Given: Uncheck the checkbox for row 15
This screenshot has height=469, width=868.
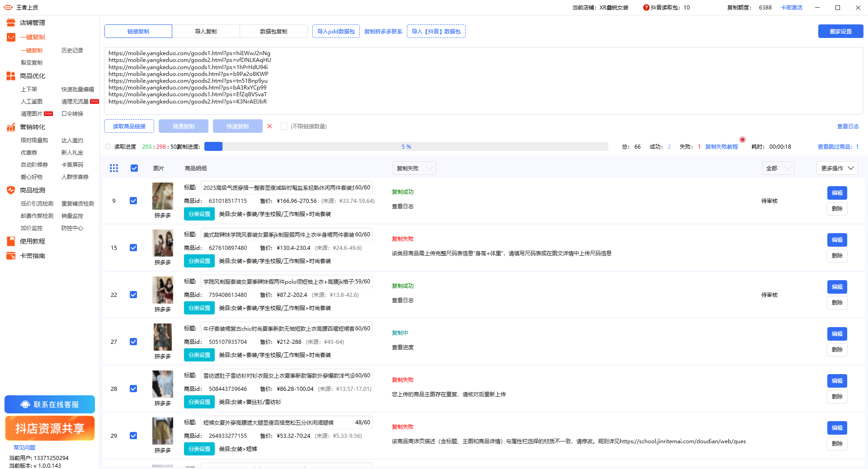Looking at the screenshot, I should coord(133,248).
